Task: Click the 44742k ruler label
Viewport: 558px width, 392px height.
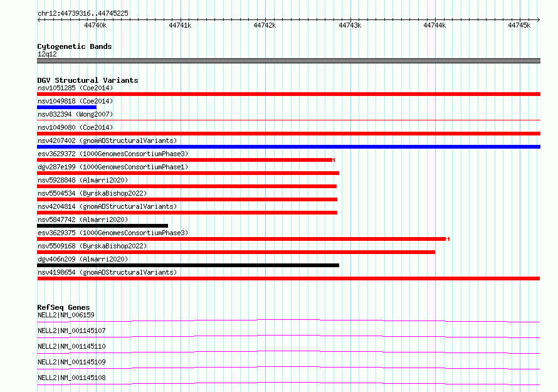Action: click(x=265, y=25)
